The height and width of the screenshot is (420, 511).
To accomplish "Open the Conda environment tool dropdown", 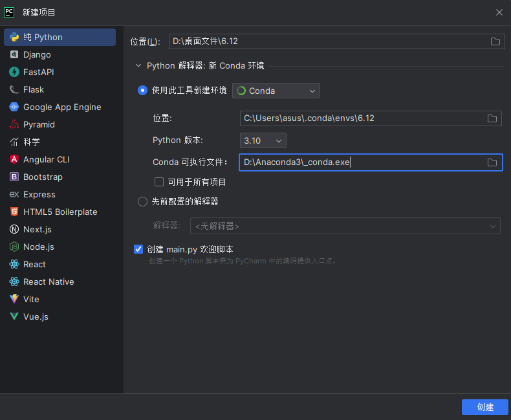I will [x=276, y=91].
